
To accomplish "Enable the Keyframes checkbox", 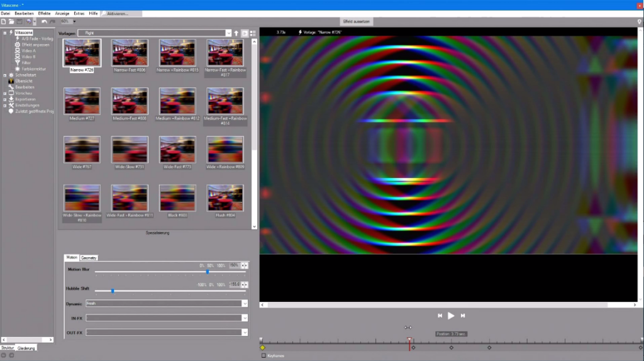I will (263, 355).
